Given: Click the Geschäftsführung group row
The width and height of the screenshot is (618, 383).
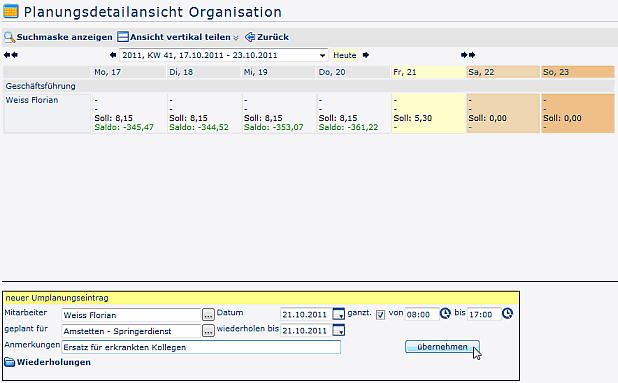Looking at the screenshot, I should click(309, 86).
